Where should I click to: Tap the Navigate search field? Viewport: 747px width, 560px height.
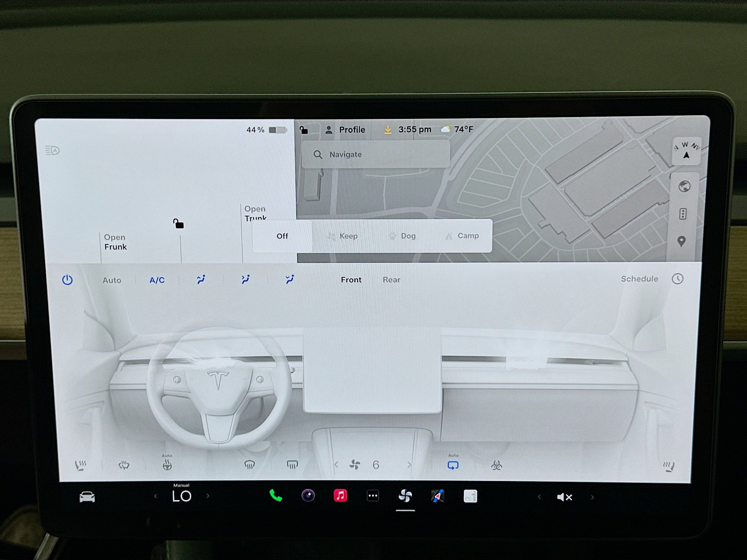pyautogui.click(x=375, y=154)
